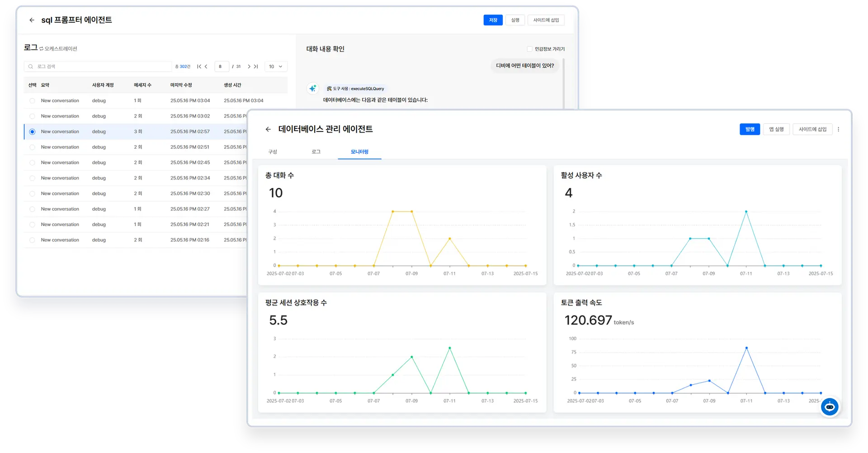Click the blue 저장 button
Screen dimensions: 868x453
pyautogui.click(x=493, y=20)
